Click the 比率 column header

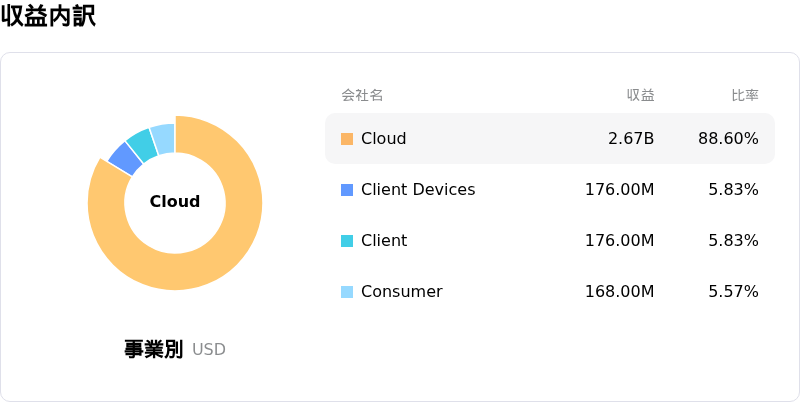[745, 95]
